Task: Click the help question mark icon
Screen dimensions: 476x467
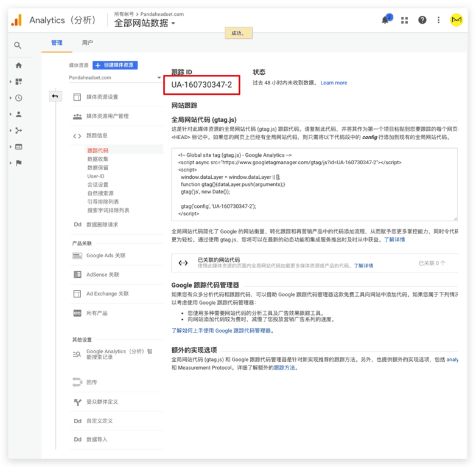Action: pyautogui.click(x=422, y=20)
